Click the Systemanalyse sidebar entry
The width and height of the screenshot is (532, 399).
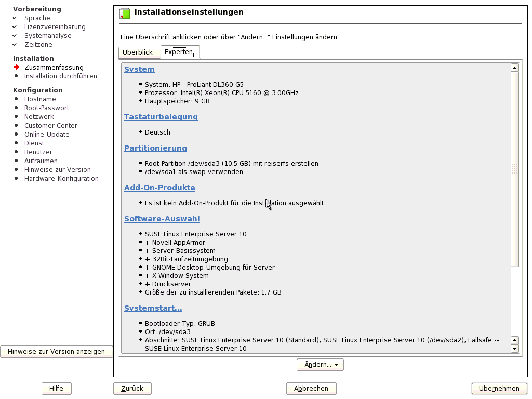pyautogui.click(x=48, y=36)
